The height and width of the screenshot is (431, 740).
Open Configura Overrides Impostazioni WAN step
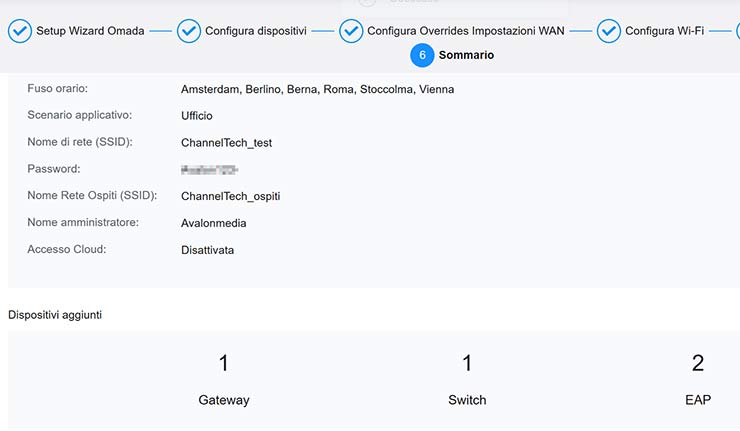(x=465, y=31)
